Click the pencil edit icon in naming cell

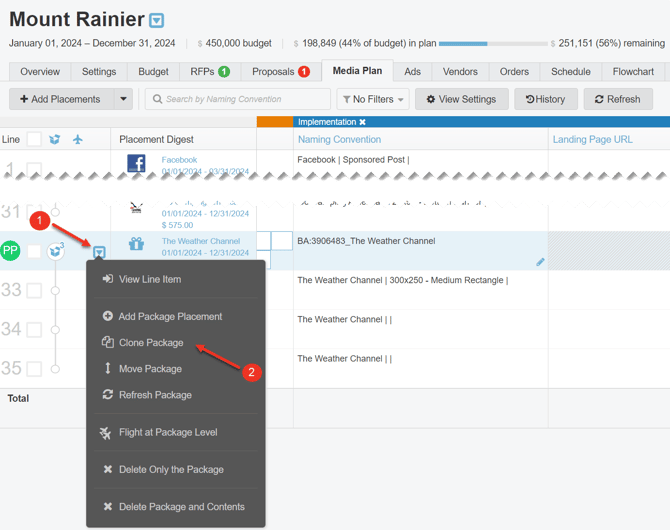point(540,262)
